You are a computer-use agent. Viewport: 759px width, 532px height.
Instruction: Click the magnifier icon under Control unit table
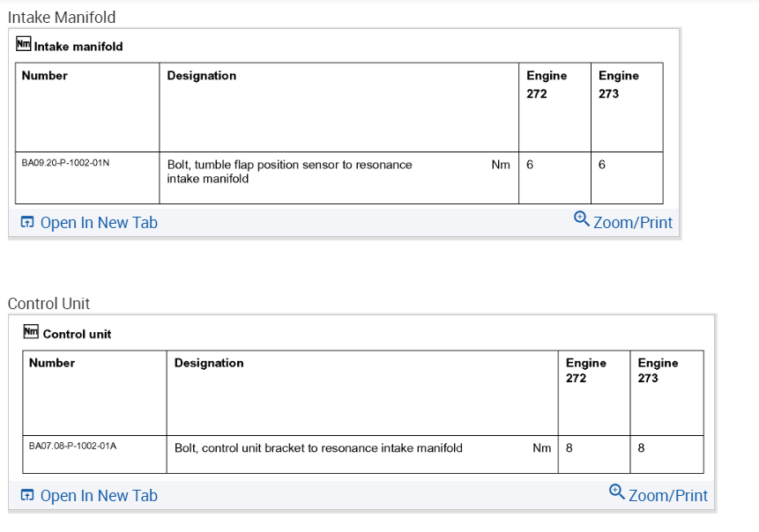coord(617,491)
